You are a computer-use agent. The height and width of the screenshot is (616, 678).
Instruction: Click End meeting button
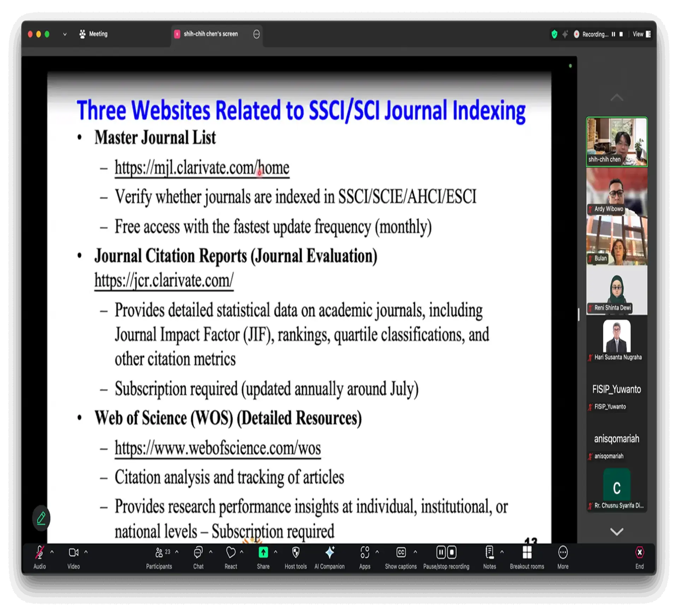coord(640,553)
